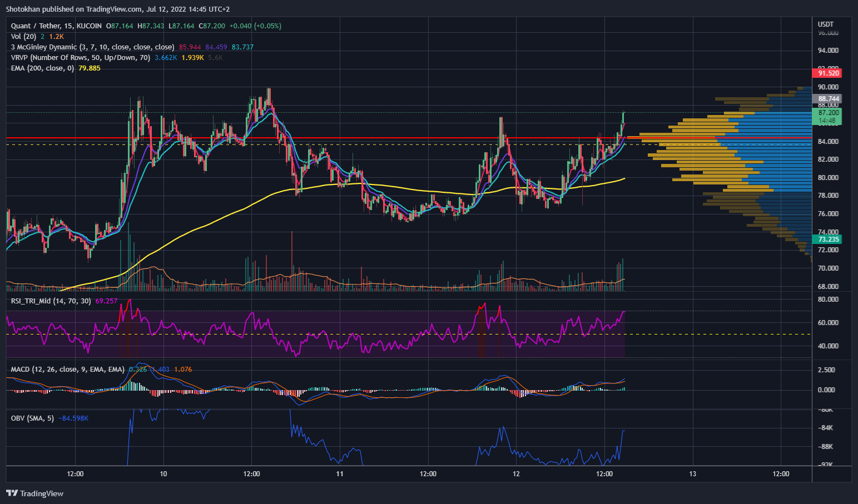
Task: Click the 2.500 label on the MACD axis
Action: (827, 370)
